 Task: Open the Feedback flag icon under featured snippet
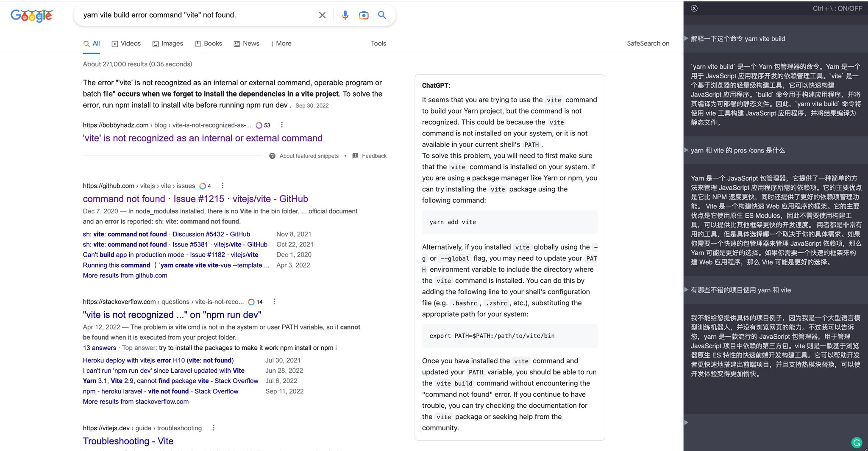point(356,156)
